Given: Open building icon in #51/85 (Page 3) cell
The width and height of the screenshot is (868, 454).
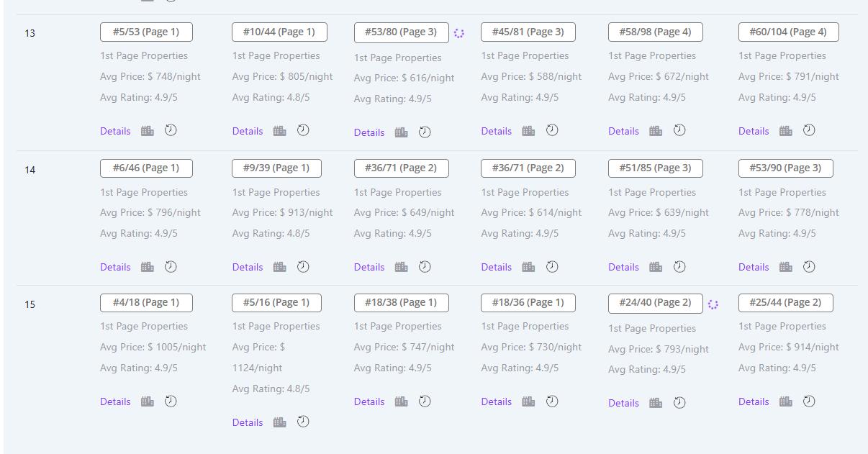Looking at the screenshot, I should [656, 267].
